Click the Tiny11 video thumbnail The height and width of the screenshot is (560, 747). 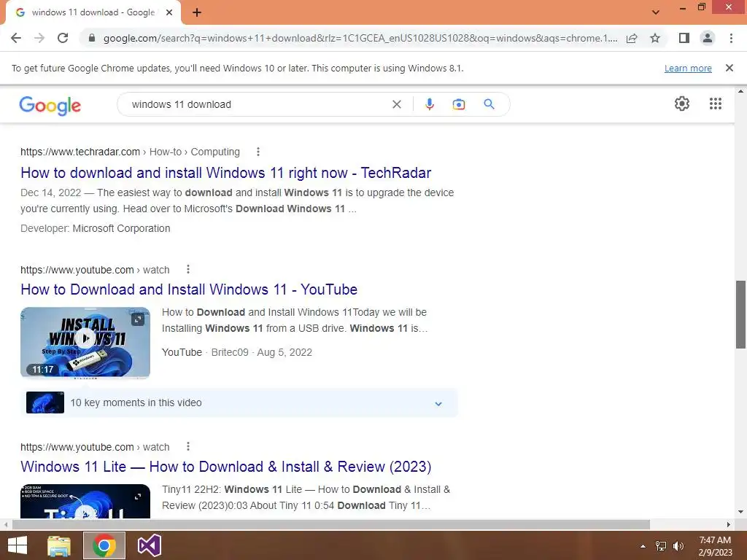tap(85, 502)
